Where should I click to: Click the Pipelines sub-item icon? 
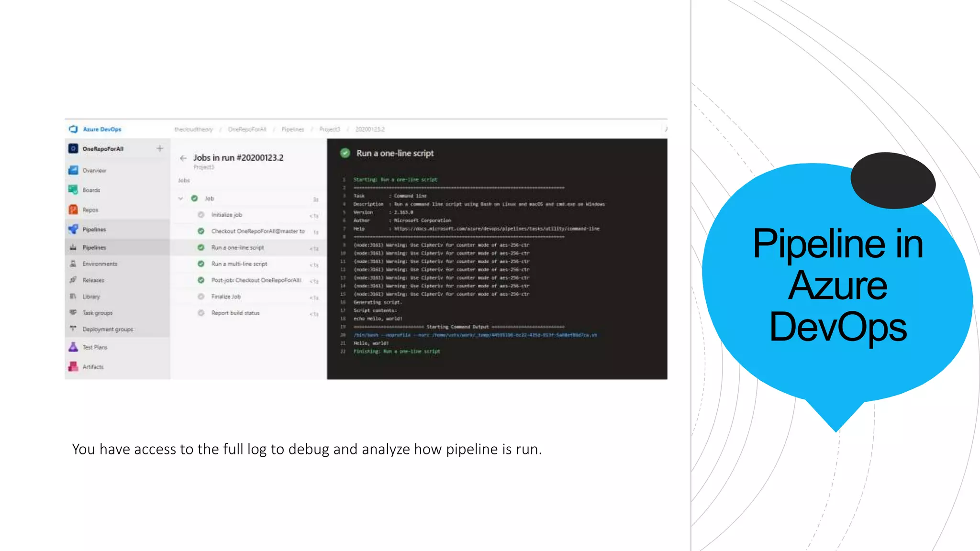click(73, 247)
